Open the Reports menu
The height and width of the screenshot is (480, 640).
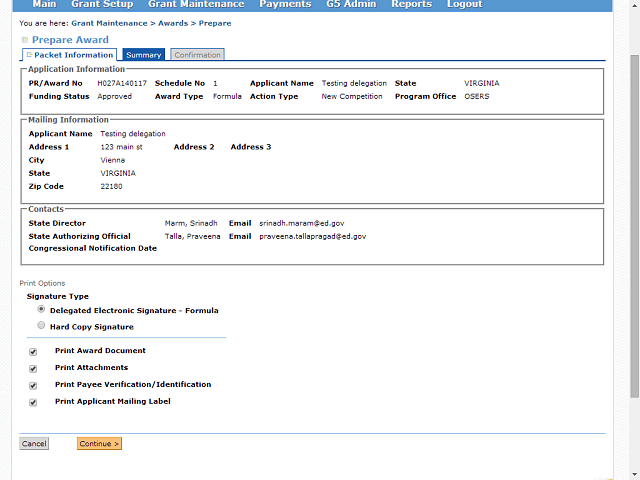tap(411, 5)
